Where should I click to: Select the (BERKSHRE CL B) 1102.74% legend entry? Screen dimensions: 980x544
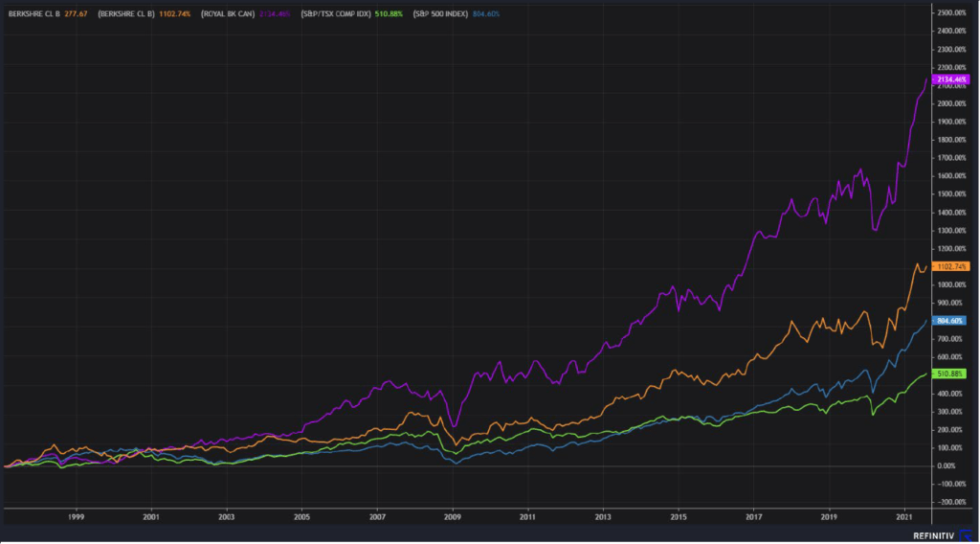coord(145,13)
